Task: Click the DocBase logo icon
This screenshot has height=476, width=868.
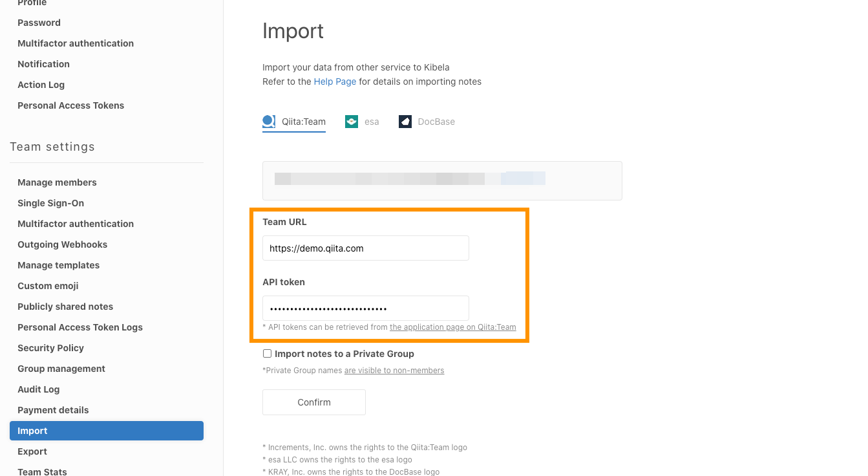Action: point(405,122)
